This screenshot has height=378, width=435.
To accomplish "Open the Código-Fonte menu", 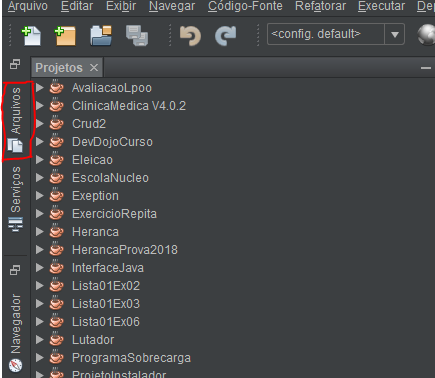I will point(245,6).
